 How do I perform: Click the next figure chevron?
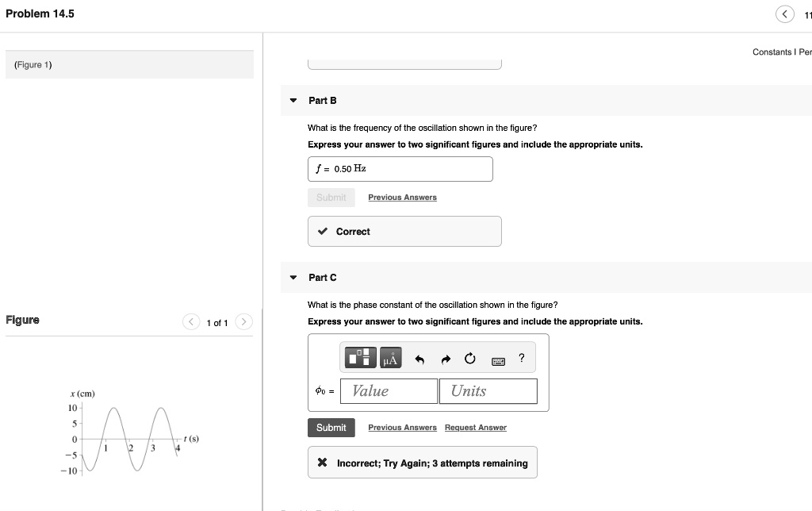tap(244, 322)
